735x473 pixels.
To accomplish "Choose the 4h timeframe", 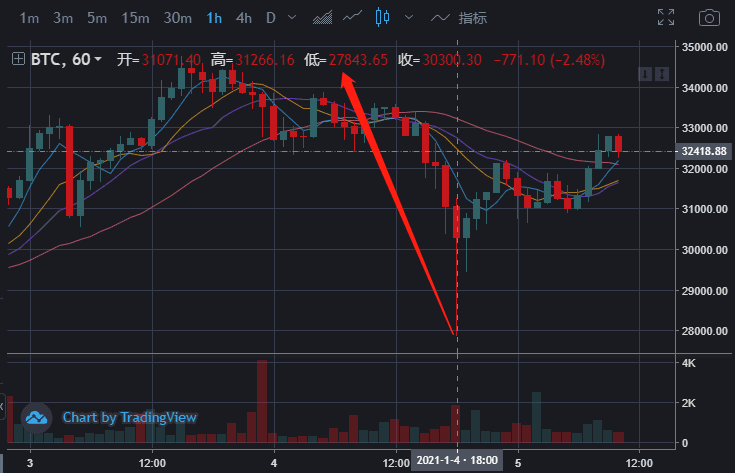I will pyautogui.click(x=244, y=18).
